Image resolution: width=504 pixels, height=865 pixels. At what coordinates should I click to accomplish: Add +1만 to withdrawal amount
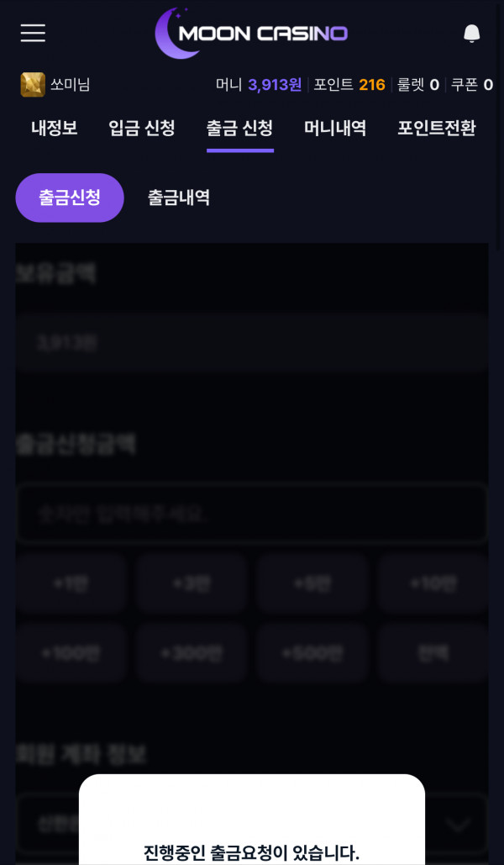click(x=71, y=583)
